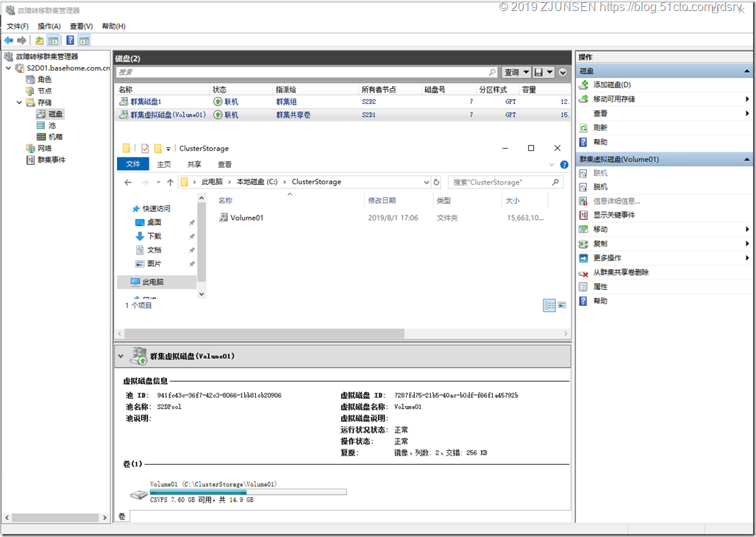Image resolution: width=756 pixels, height=537 pixels.
Task: Click the Volume01 capacity usage bar
Action: click(x=249, y=492)
